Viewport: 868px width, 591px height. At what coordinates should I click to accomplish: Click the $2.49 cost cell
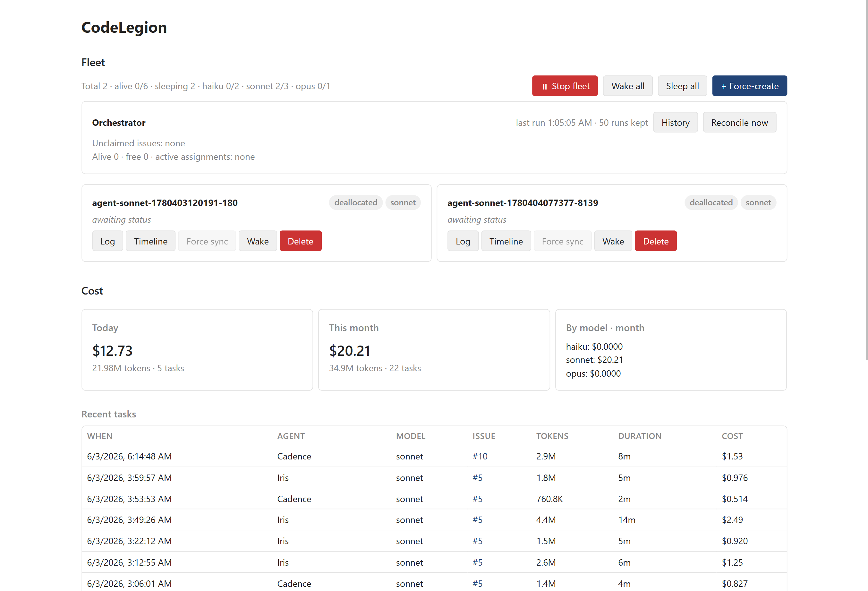point(732,520)
